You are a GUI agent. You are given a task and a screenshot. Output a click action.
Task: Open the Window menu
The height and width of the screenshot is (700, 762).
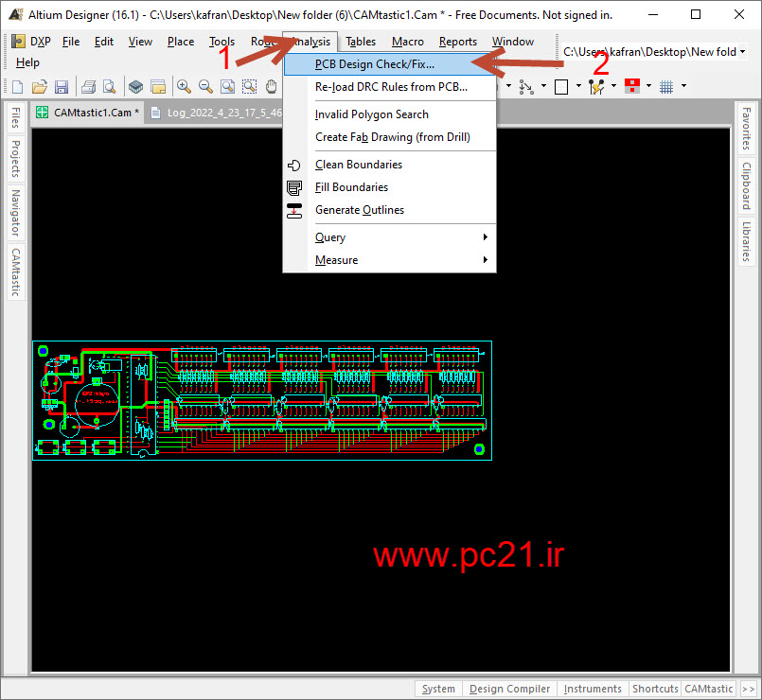point(513,42)
